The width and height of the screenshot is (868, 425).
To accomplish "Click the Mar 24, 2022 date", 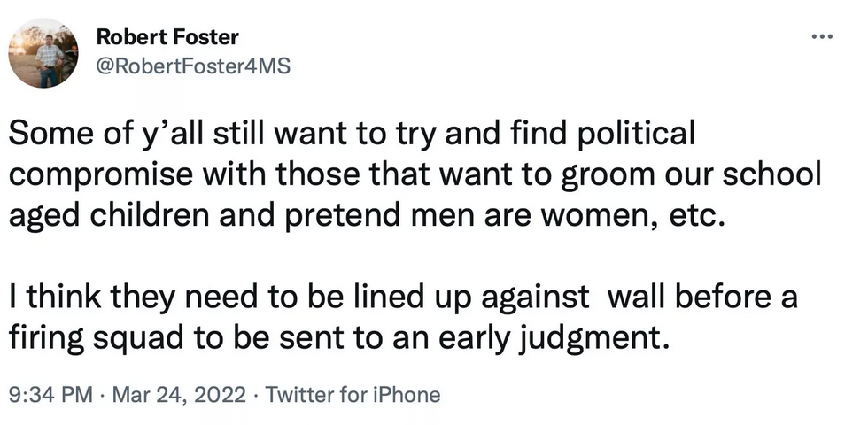I will [182, 393].
